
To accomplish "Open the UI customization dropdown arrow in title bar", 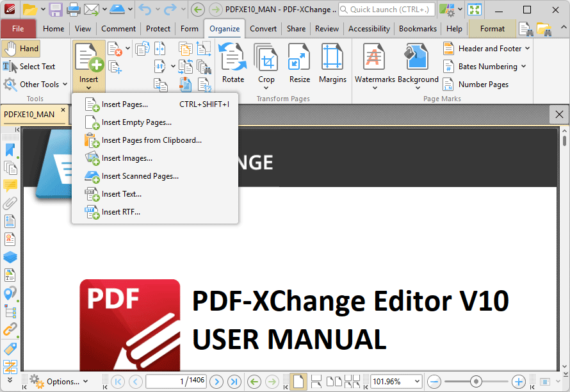I will tap(460, 10).
